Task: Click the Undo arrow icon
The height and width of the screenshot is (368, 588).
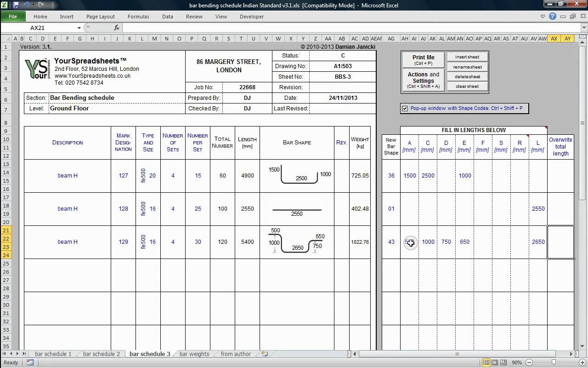Action: click(27, 6)
